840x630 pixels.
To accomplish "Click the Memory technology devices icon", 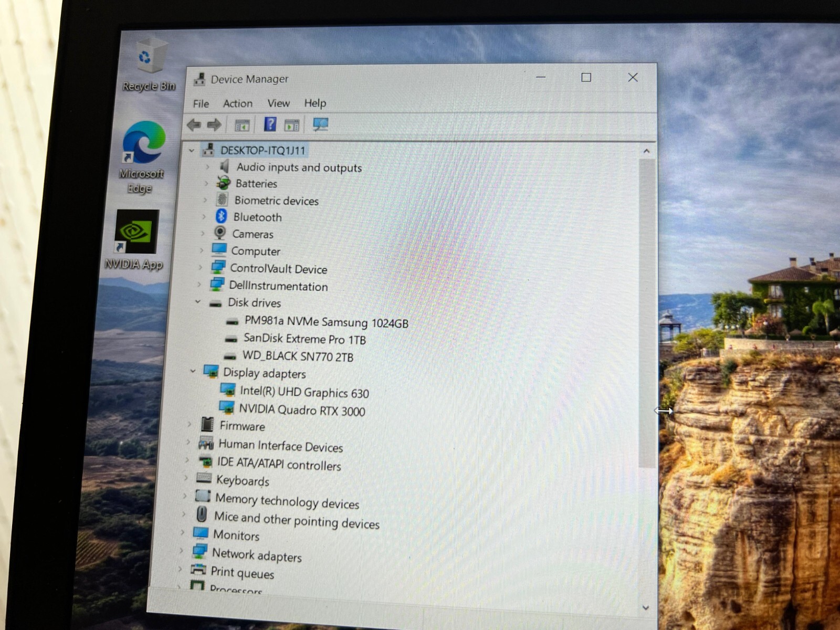I will pos(203,496).
